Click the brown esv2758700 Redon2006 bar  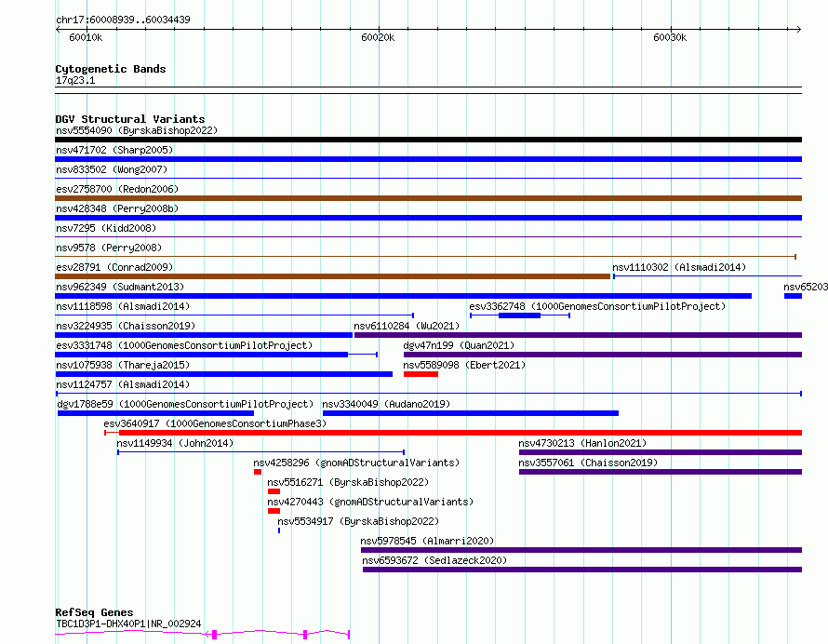pyautogui.click(x=428, y=198)
